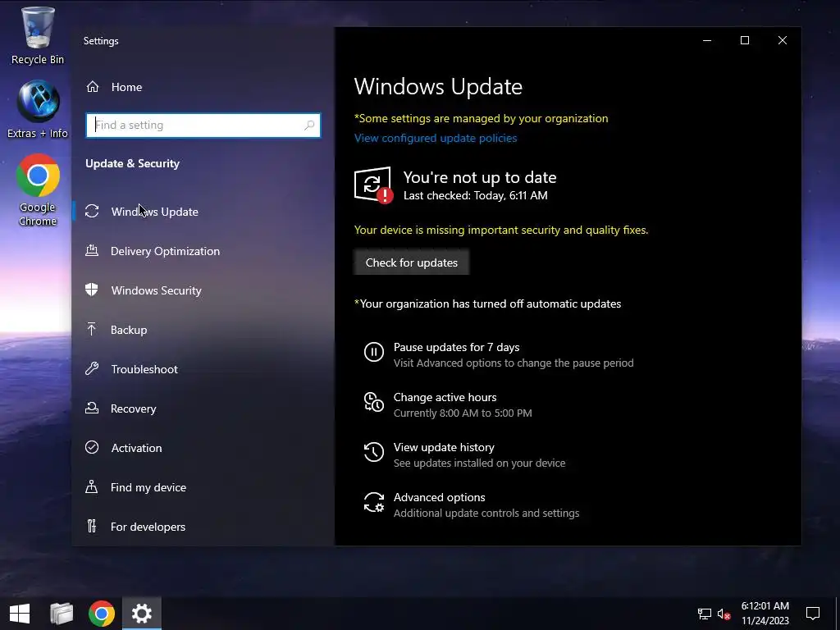
Task: Focus the Find a setting search box
Action: [203, 126]
